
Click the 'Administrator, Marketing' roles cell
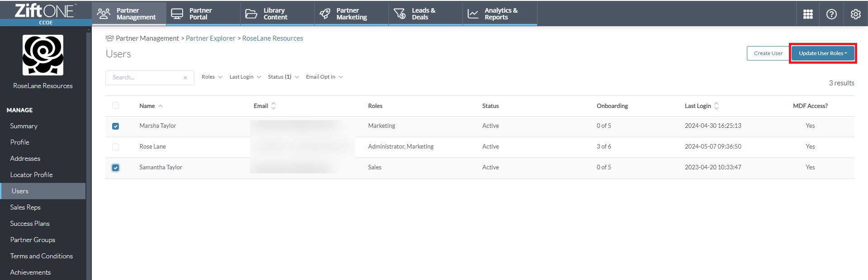pyautogui.click(x=401, y=147)
